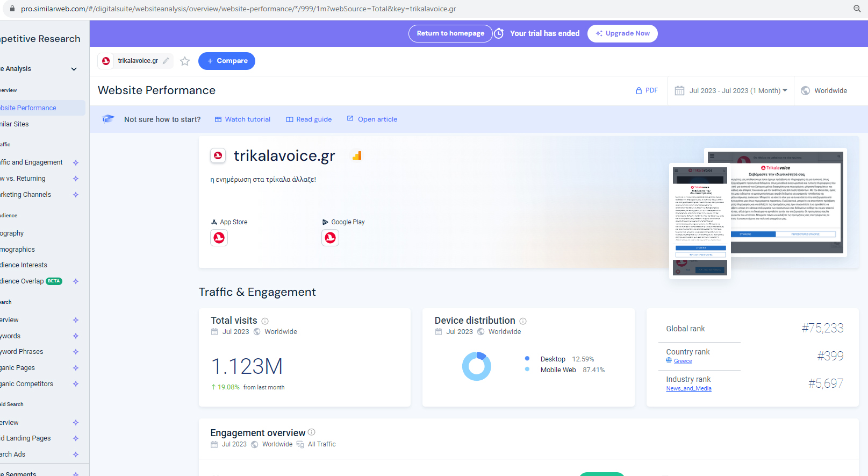The image size is (868, 476).
Task: Click the browser zoom magnifier icon
Action: tap(857, 9)
